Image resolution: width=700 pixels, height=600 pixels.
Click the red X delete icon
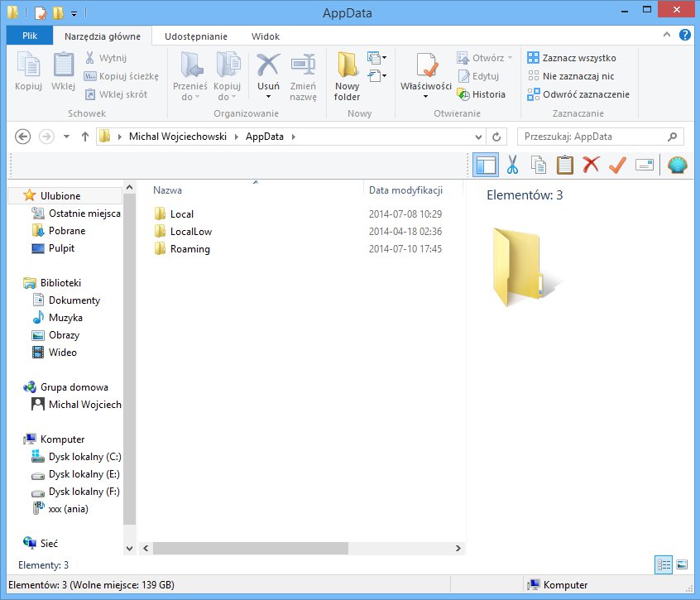[591, 165]
